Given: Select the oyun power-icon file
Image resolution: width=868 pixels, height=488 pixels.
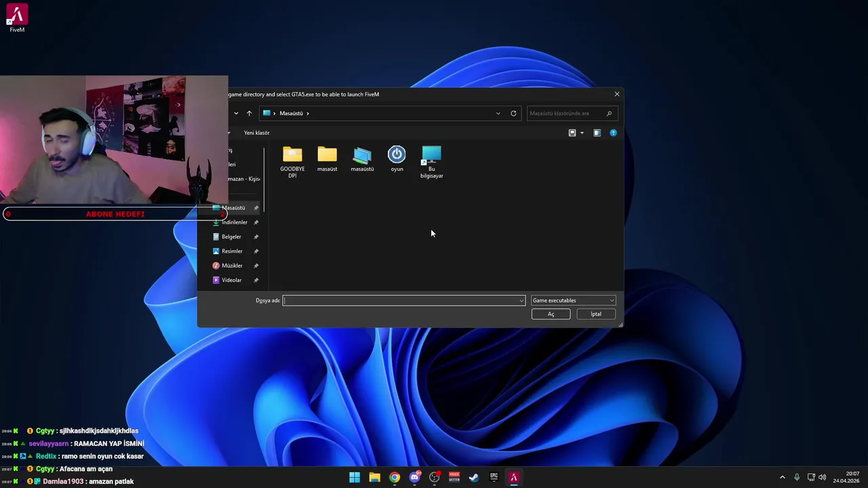Looking at the screenshot, I should (397, 159).
